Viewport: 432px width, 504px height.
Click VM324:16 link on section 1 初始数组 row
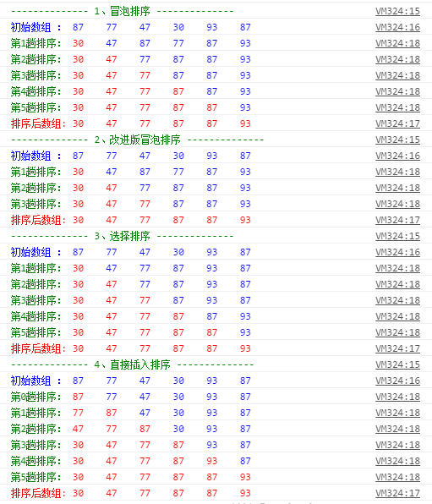(397, 27)
